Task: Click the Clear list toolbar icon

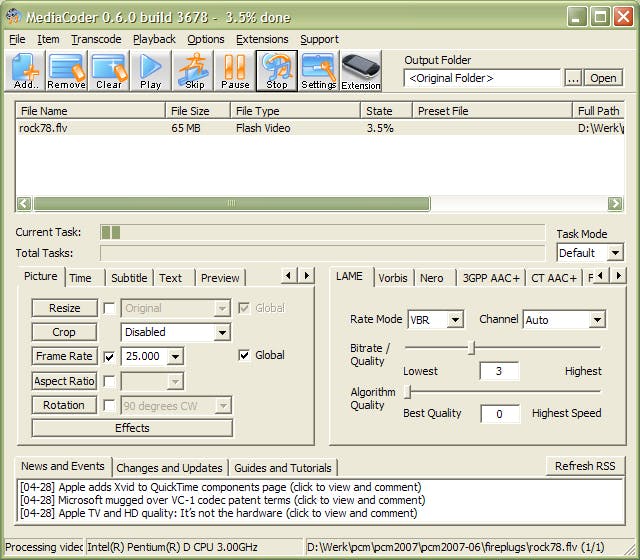Action: [109, 71]
